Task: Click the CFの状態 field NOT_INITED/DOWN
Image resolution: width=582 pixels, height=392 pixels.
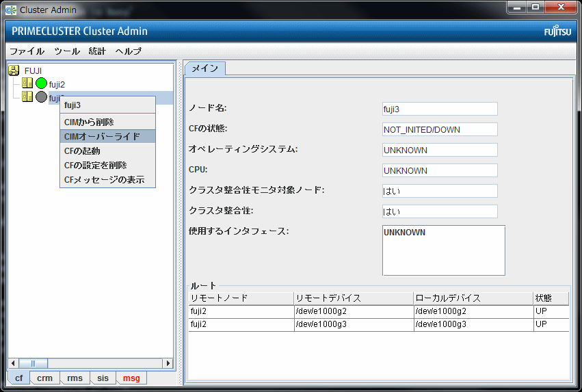Action: coord(440,129)
